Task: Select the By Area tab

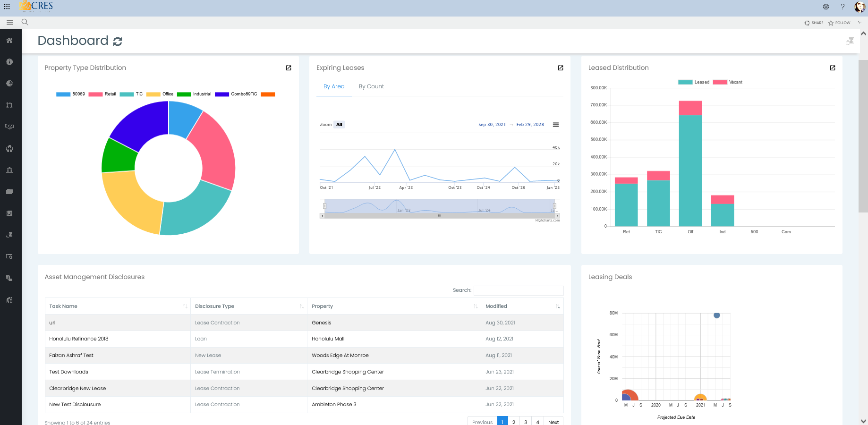Action: 334,86
